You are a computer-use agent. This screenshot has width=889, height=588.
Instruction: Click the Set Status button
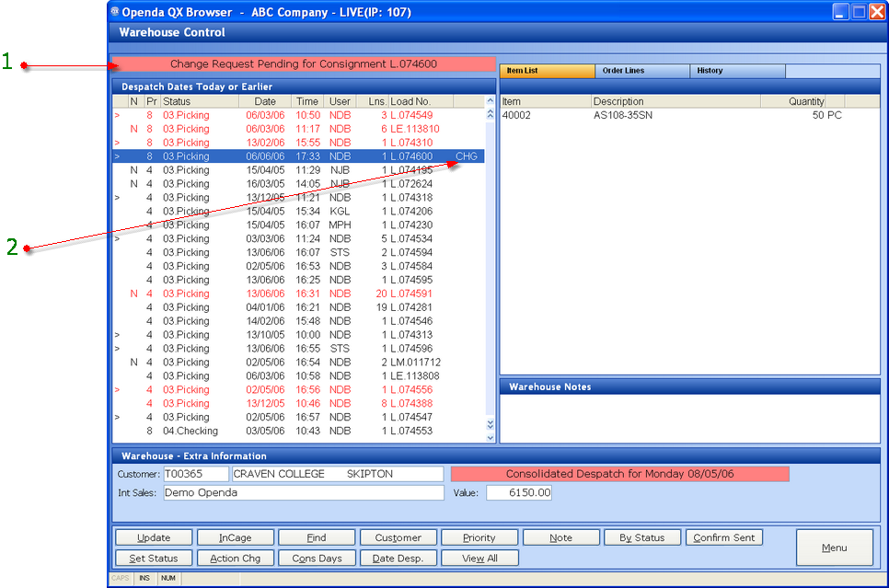click(154, 558)
